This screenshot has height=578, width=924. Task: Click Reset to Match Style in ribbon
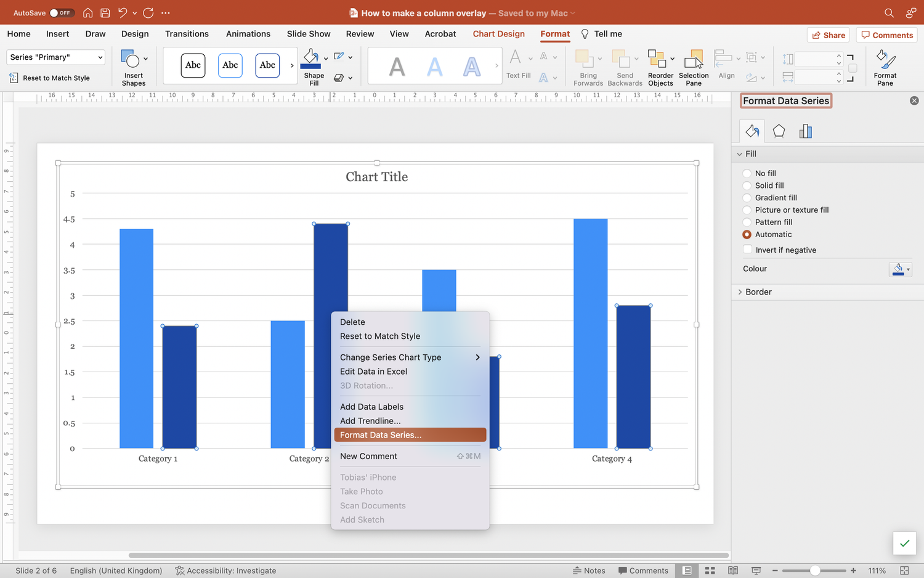click(49, 78)
